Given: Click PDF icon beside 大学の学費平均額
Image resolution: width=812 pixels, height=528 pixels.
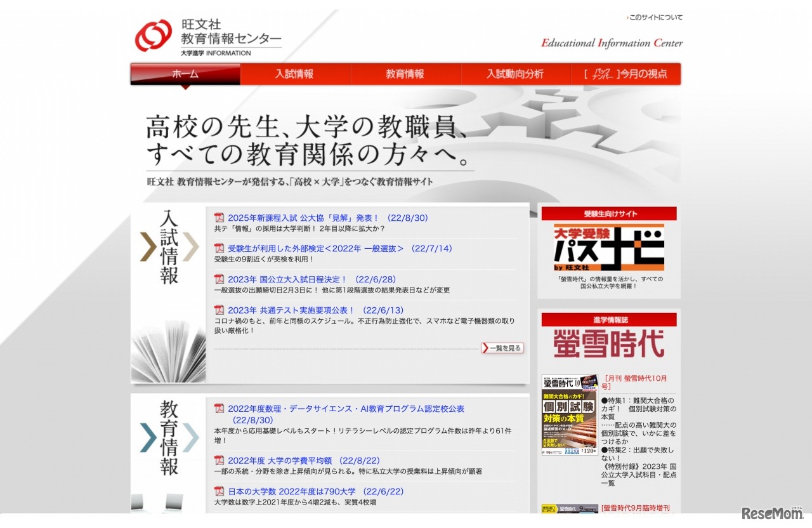Looking at the screenshot, I should pos(219,461).
